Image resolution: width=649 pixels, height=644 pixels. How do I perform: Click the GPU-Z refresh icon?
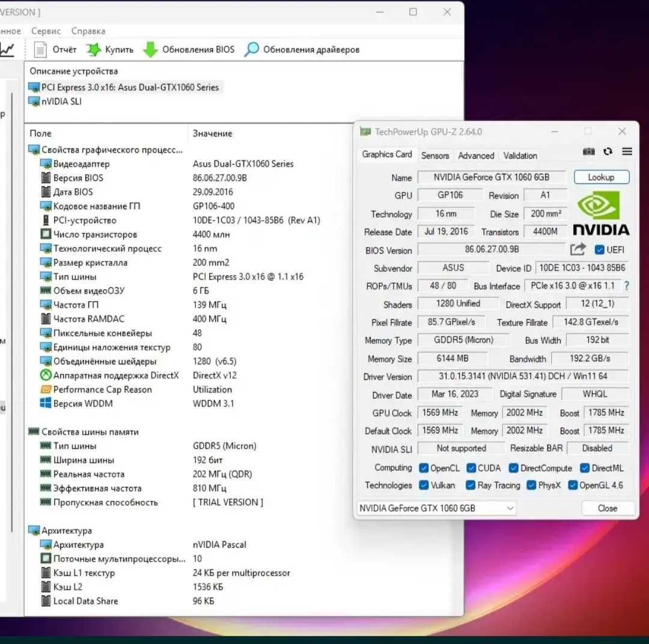[x=608, y=152]
